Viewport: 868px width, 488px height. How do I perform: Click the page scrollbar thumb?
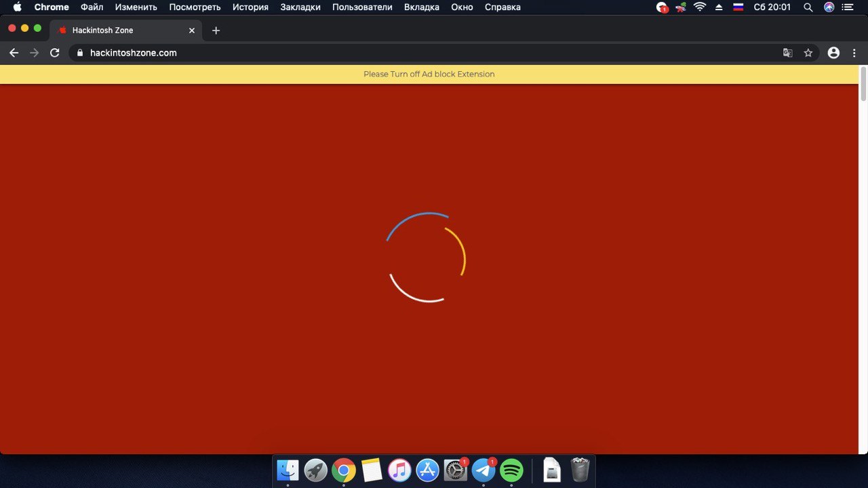tap(863, 83)
